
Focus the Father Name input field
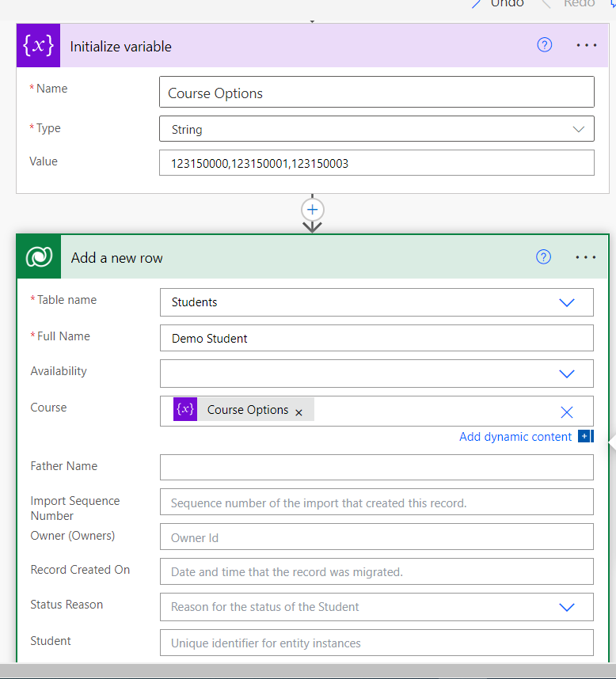click(x=376, y=467)
